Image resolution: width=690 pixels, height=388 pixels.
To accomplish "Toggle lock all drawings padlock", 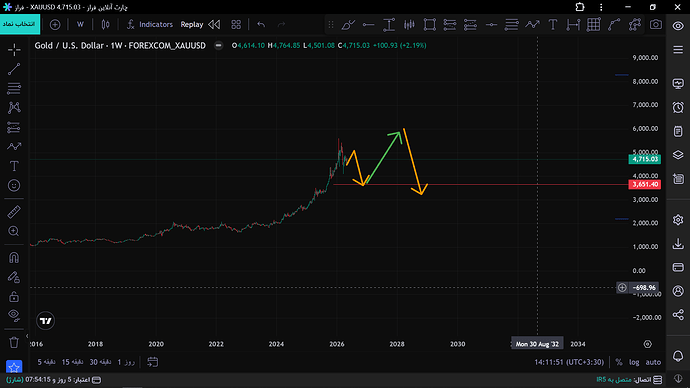I will coord(14,296).
